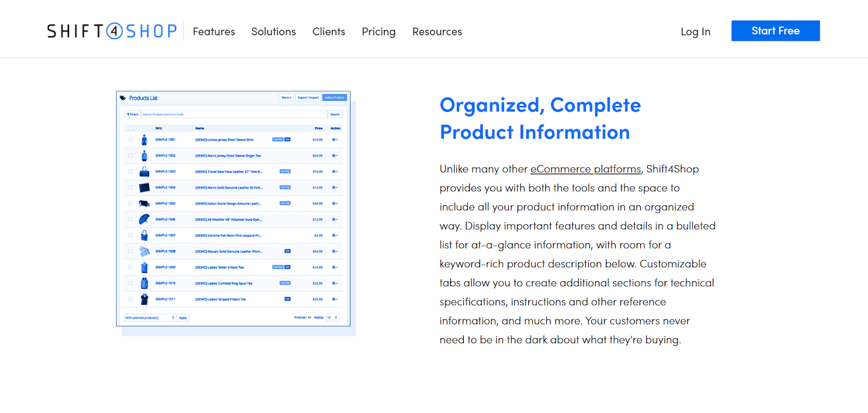Screen dimensions: 868x413
Task: Open the Resources menu
Action: 437,31
